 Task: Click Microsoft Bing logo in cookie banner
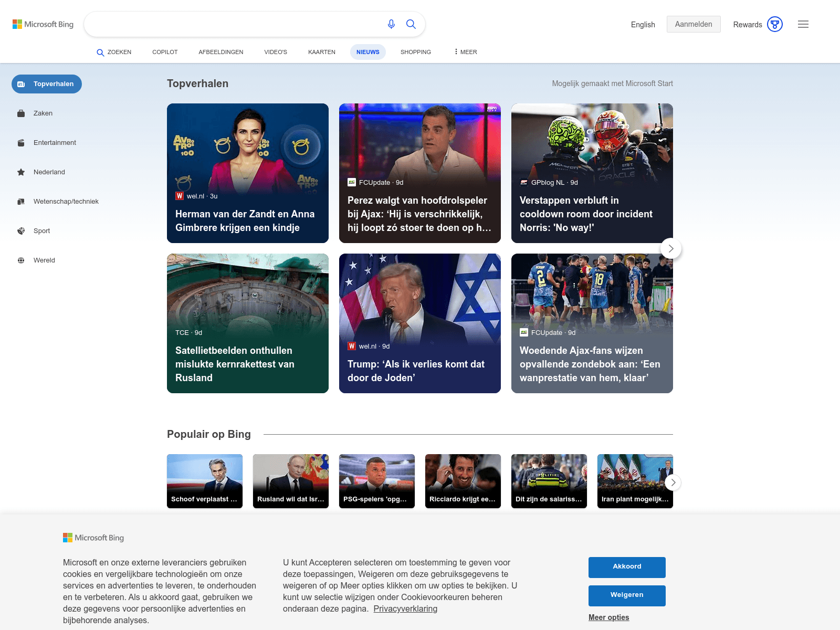(93, 538)
